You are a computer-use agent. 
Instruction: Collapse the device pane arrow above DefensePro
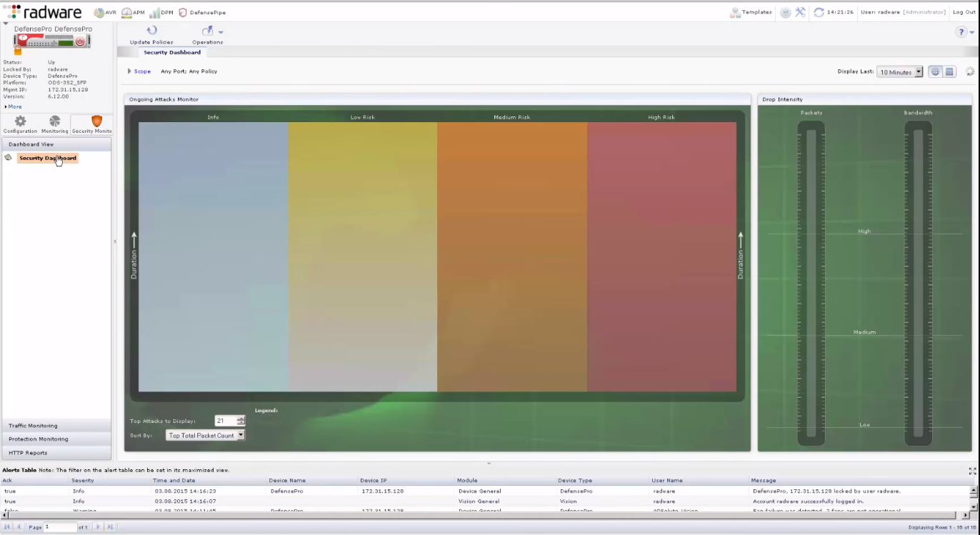click(x=6, y=24)
